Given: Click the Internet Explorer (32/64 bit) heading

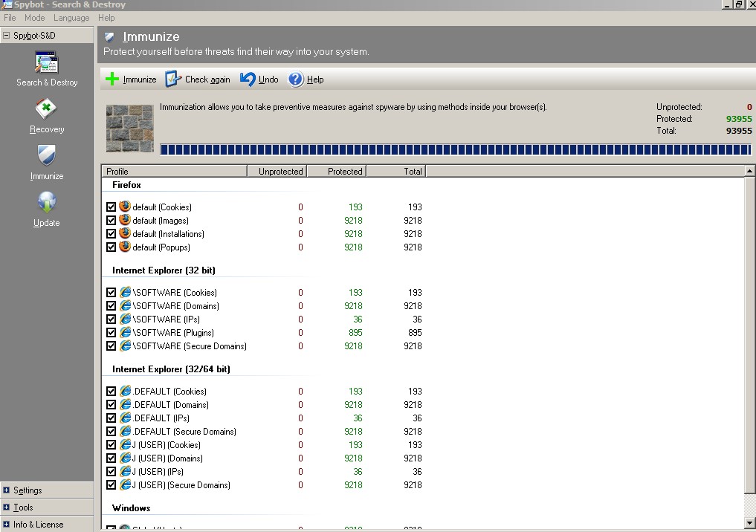Looking at the screenshot, I should (x=171, y=369).
